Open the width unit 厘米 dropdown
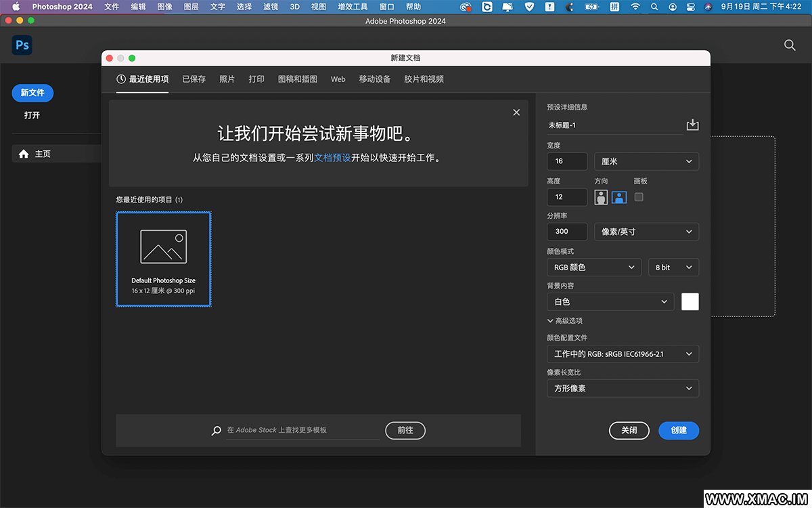 pyautogui.click(x=646, y=161)
